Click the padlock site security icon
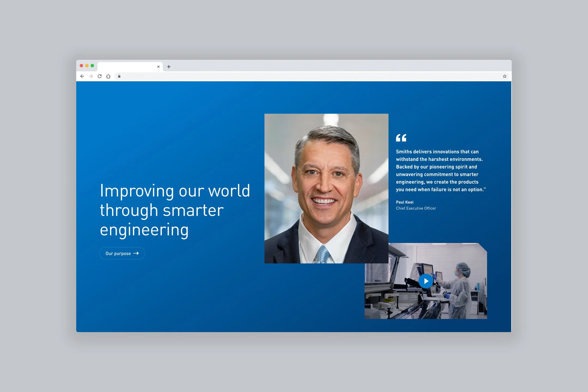This screenshot has width=588, height=392. tap(119, 76)
